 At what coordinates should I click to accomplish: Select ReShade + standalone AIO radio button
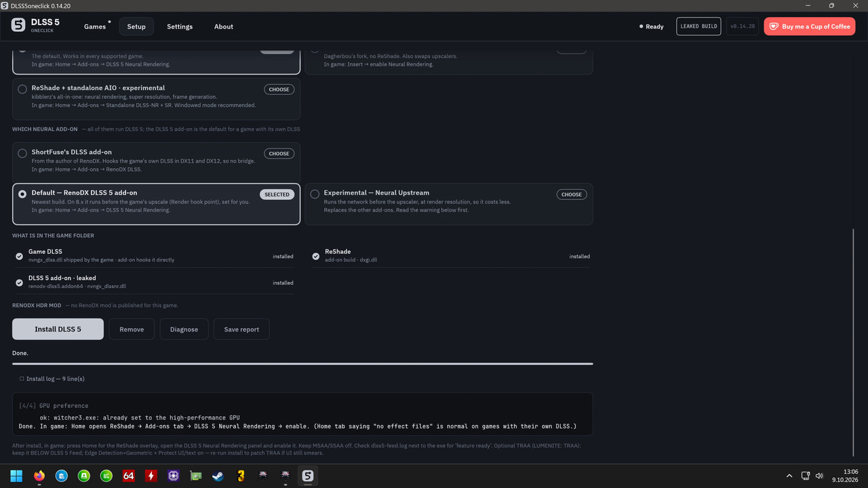click(x=22, y=89)
